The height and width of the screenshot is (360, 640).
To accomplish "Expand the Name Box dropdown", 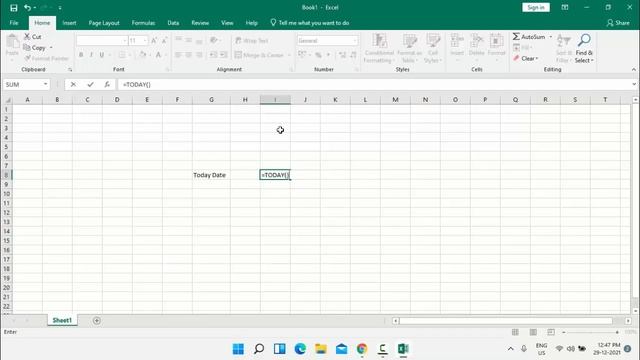I will (45, 84).
